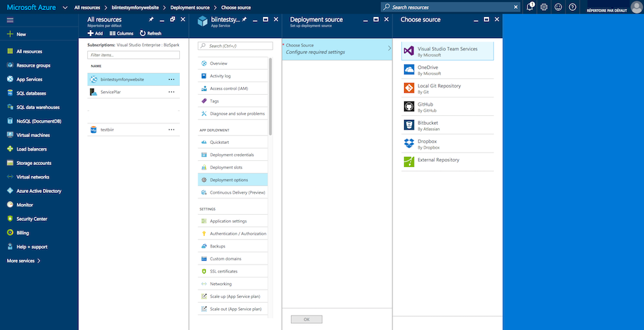
Task: Choose External Repository source
Action: [x=448, y=162]
